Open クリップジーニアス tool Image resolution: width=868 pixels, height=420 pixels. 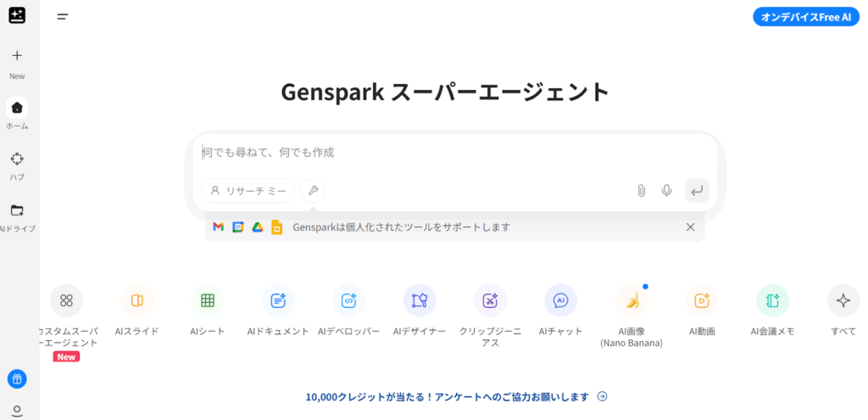tap(490, 300)
